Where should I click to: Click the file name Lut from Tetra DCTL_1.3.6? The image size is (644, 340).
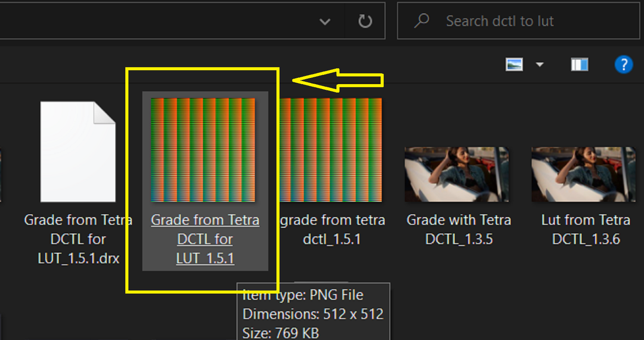point(586,229)
